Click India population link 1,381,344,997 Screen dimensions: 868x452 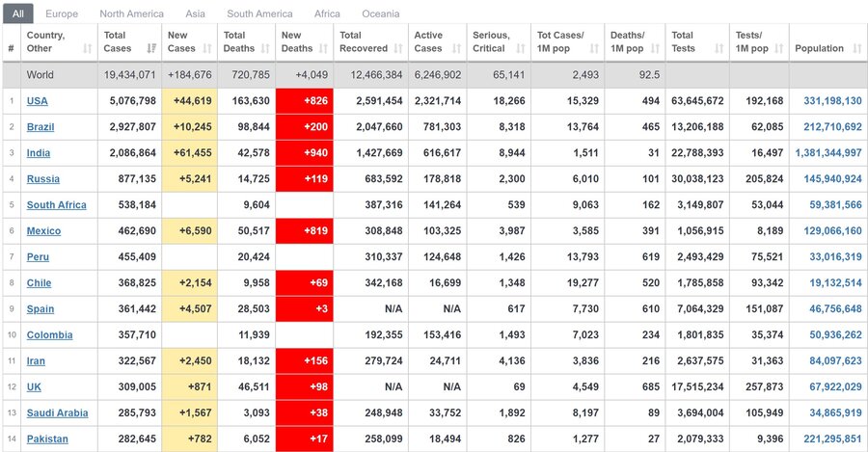pyautogui.click(x=828, y=152)
